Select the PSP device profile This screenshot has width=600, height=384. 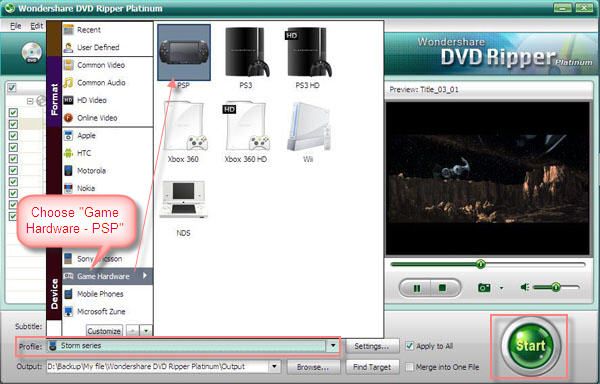[184, 53]
